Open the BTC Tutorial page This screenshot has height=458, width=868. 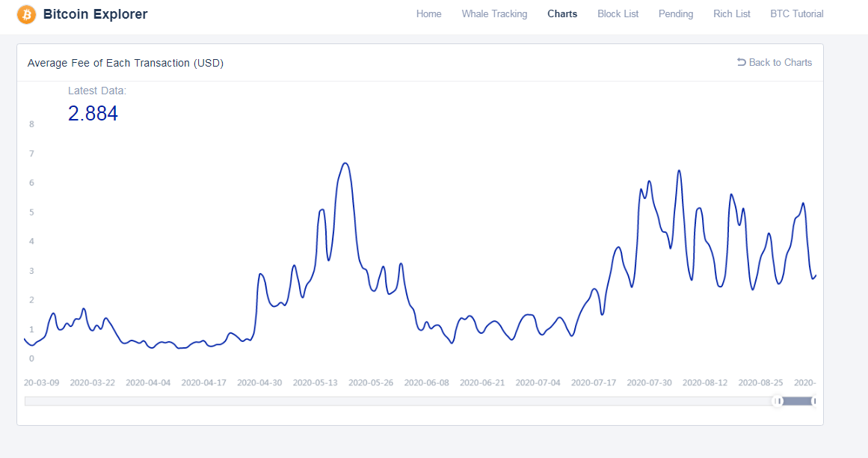point(797,14)
